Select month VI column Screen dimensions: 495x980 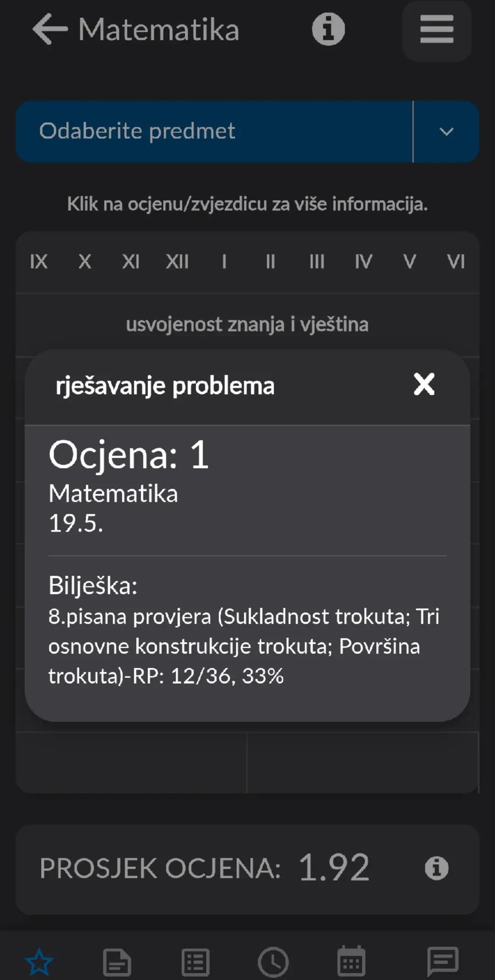456,262
